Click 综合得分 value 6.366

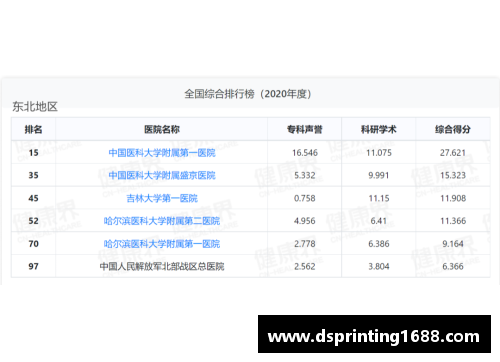tap(453, 266)
